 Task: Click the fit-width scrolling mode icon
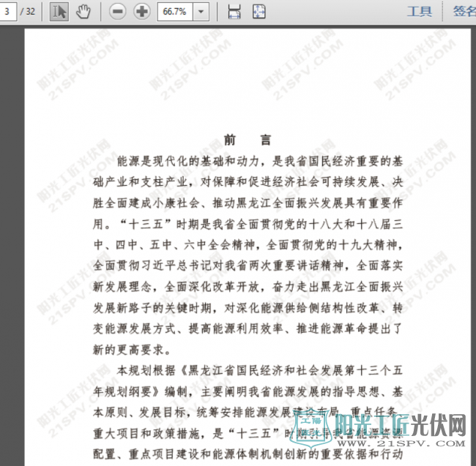pyautogui.click(x=234, y=11)
